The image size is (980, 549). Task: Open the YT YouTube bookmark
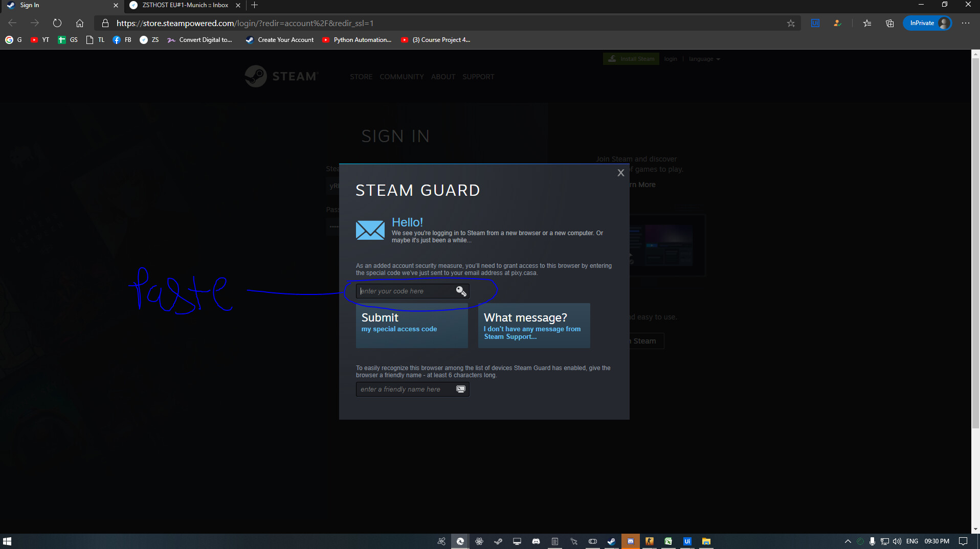(x=40, y=40)
